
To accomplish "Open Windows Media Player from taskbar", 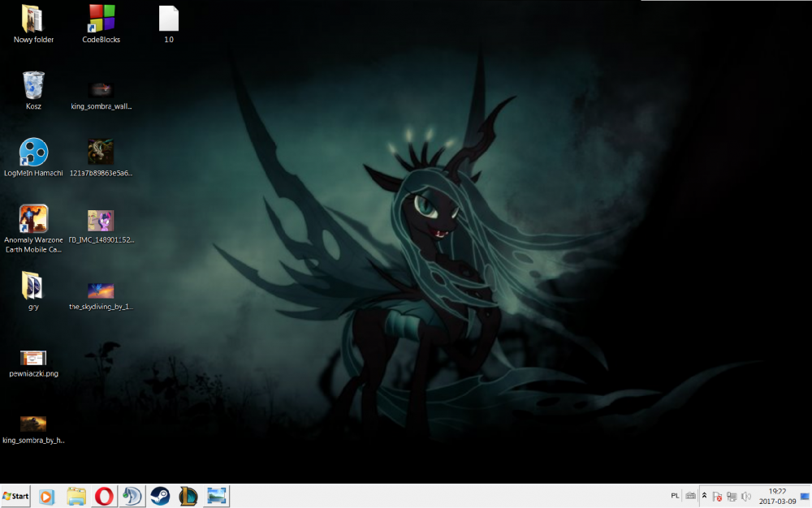I will click(x=46, y=496).
